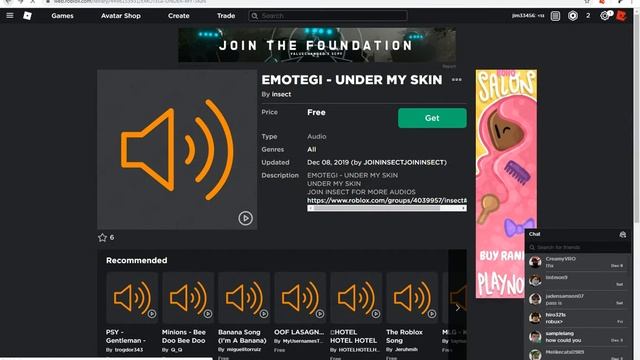Screen dimensions: 640x360
Task: Open chat with jadensamson07
Action: point(578,299)
